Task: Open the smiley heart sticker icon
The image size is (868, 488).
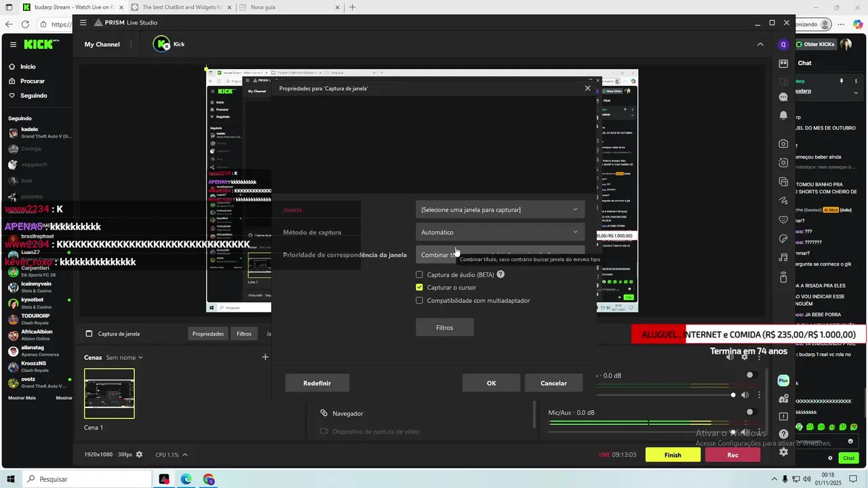Action: tap(783, 220)
